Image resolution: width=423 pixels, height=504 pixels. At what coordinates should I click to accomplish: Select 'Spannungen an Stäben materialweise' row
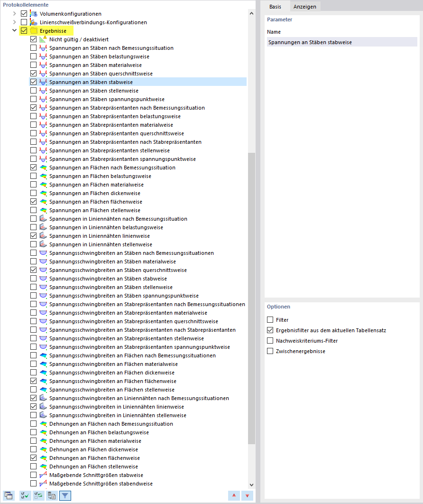95,65
